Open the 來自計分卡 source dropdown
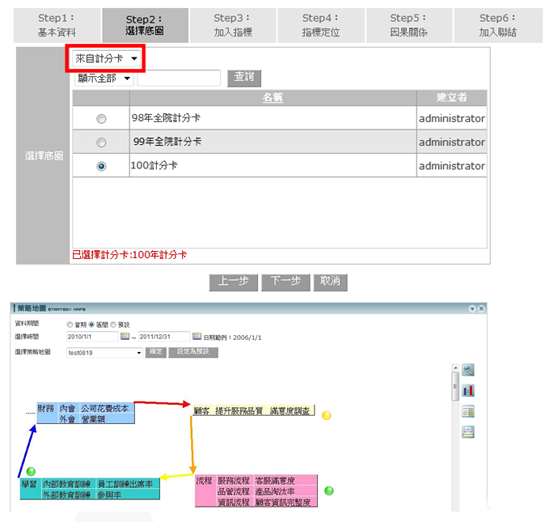The width and height of the screenshot is (550, 522). pos(106,59)
